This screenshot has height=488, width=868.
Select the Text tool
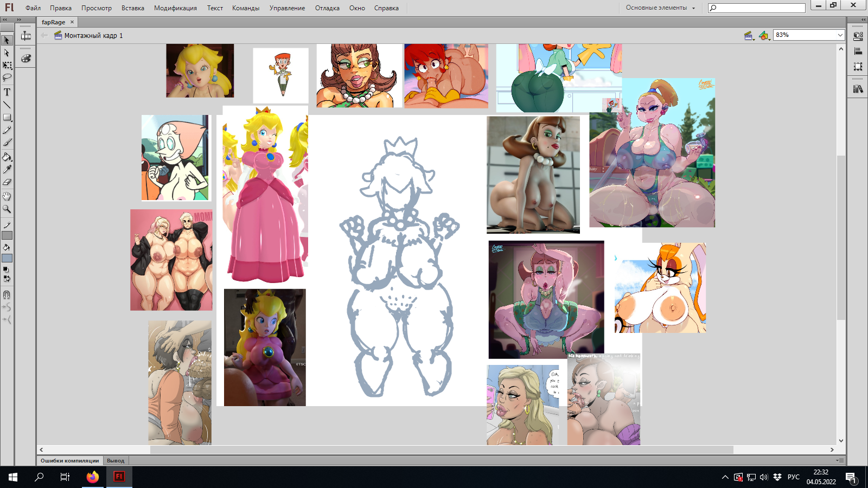pos(7,92)
